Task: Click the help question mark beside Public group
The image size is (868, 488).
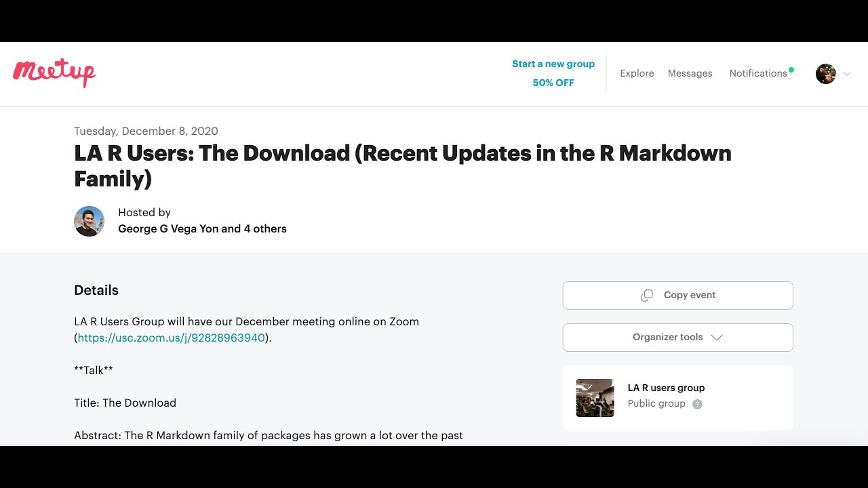Action: pos(697,404)
